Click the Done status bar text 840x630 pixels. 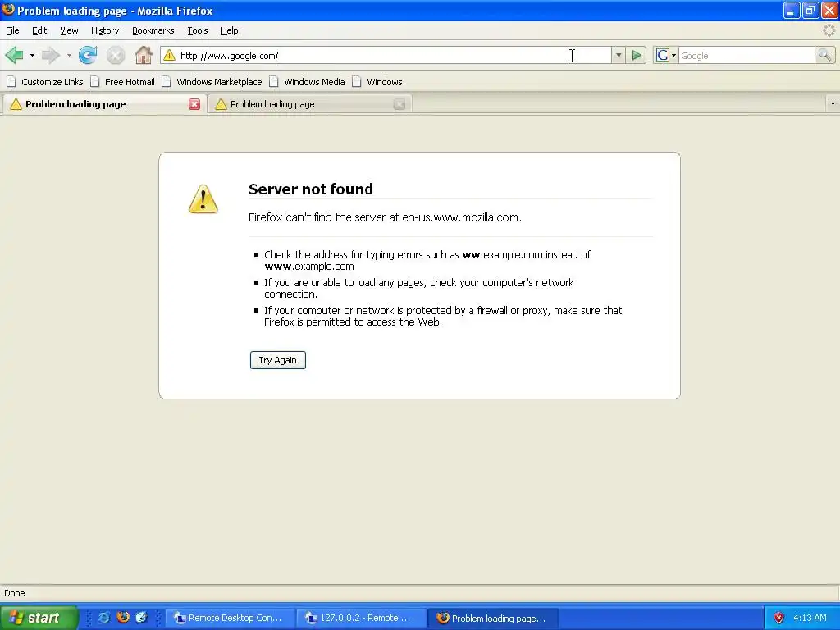15,593
